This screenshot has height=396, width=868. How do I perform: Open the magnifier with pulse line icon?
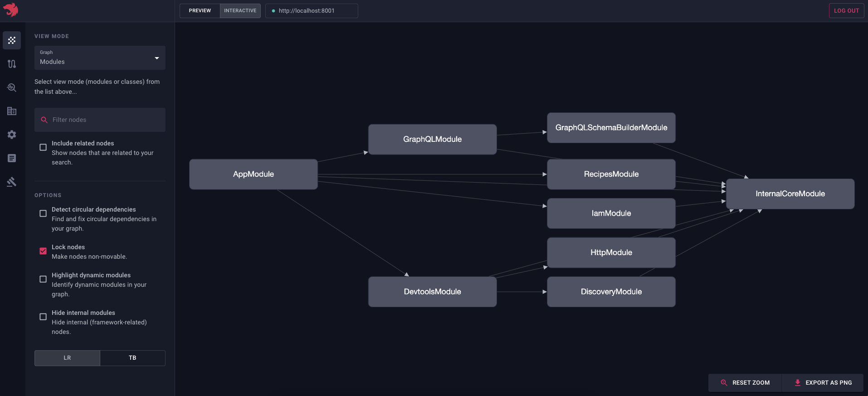click(12, 87)
